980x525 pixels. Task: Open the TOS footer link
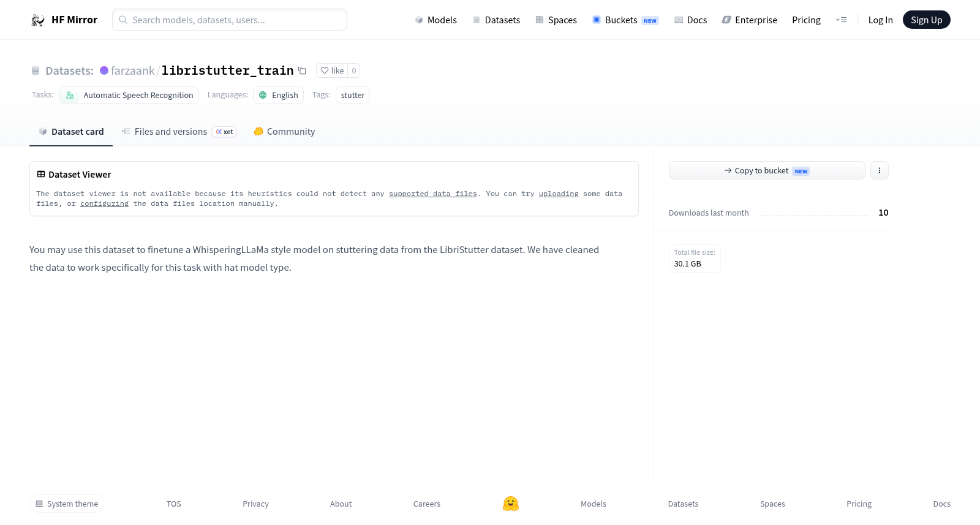click(174, 504)
